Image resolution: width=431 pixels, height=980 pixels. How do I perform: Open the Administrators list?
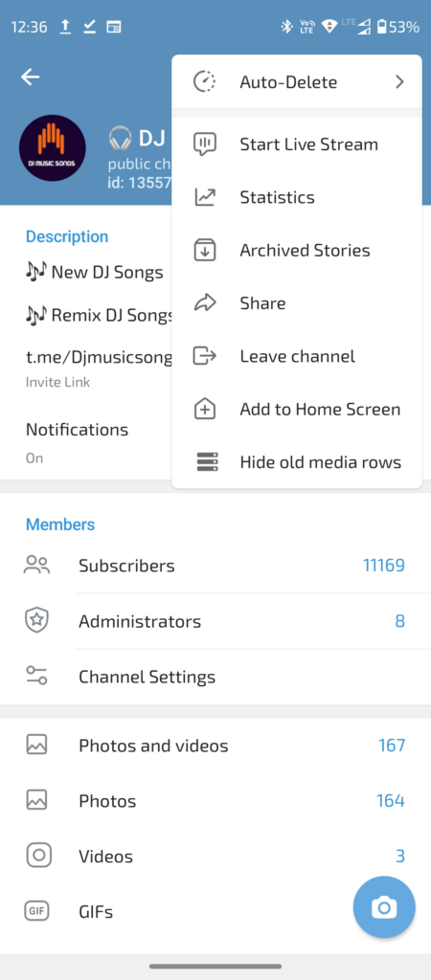click(215, 621)
